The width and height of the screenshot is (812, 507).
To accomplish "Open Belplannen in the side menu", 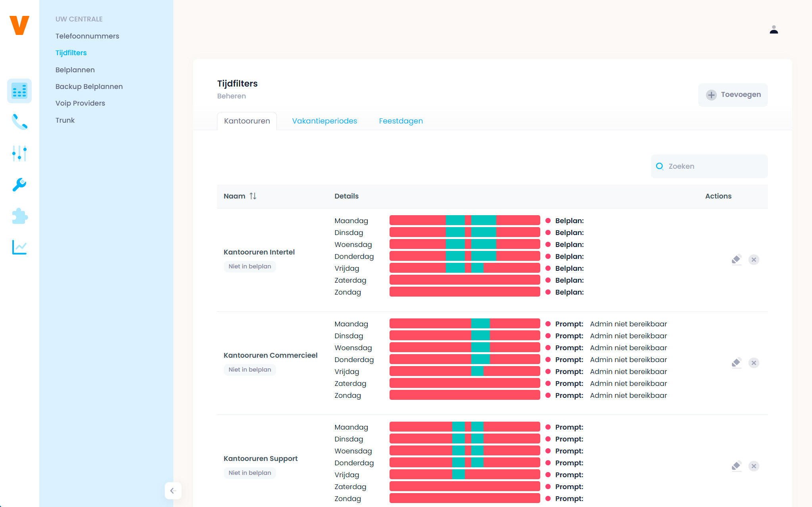I will [x=75, y=70].
